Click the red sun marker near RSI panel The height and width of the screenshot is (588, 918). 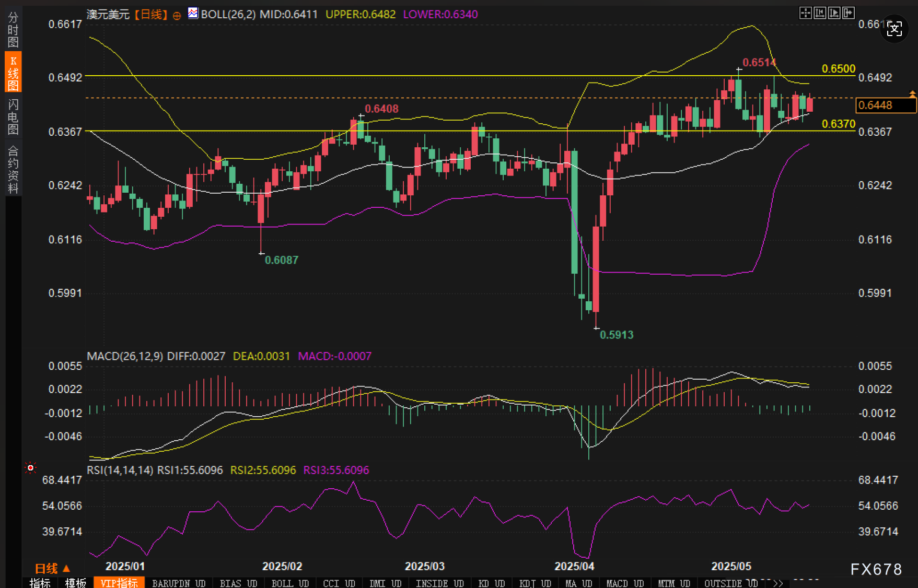point(30,467)
